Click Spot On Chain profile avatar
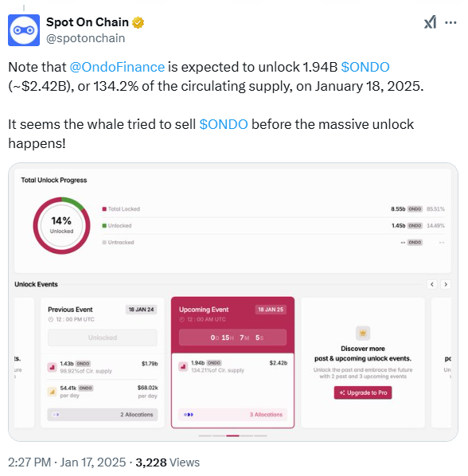This screenshot has width=468, height=476. tap(24, 30)
